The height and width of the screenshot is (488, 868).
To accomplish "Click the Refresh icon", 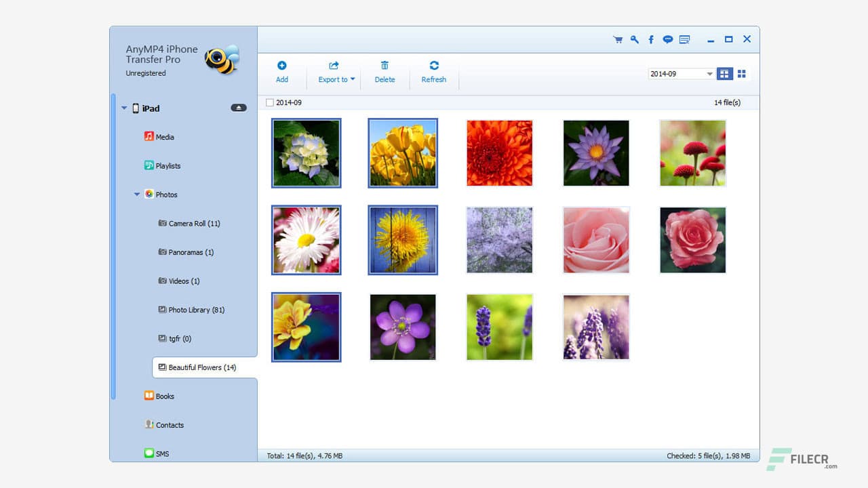I will [433, 70].
